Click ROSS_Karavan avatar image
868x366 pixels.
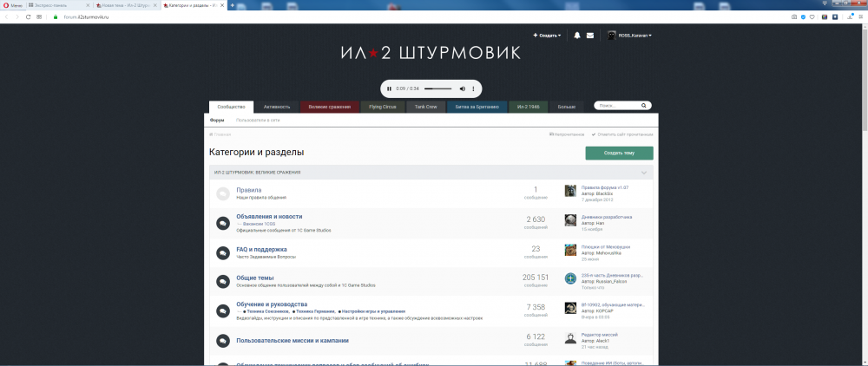(x=612, y=36)
